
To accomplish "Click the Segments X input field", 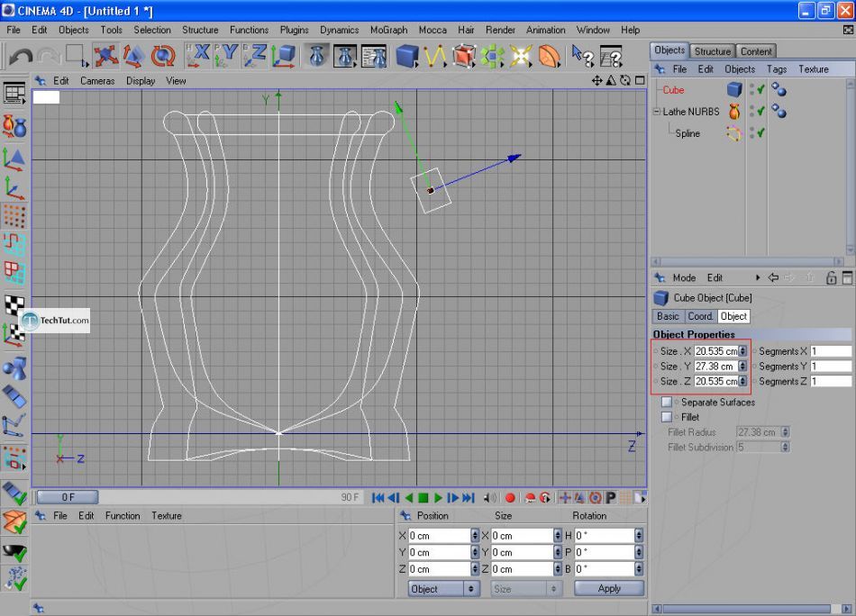I will click(831, 351).
